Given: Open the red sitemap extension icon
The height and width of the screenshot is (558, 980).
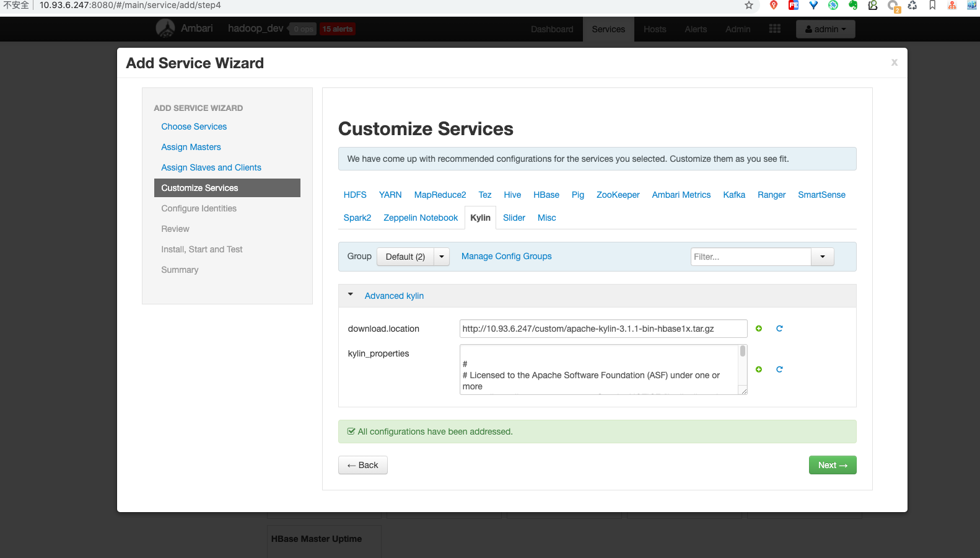Looking at the screenshot, I should coord(952,6).
